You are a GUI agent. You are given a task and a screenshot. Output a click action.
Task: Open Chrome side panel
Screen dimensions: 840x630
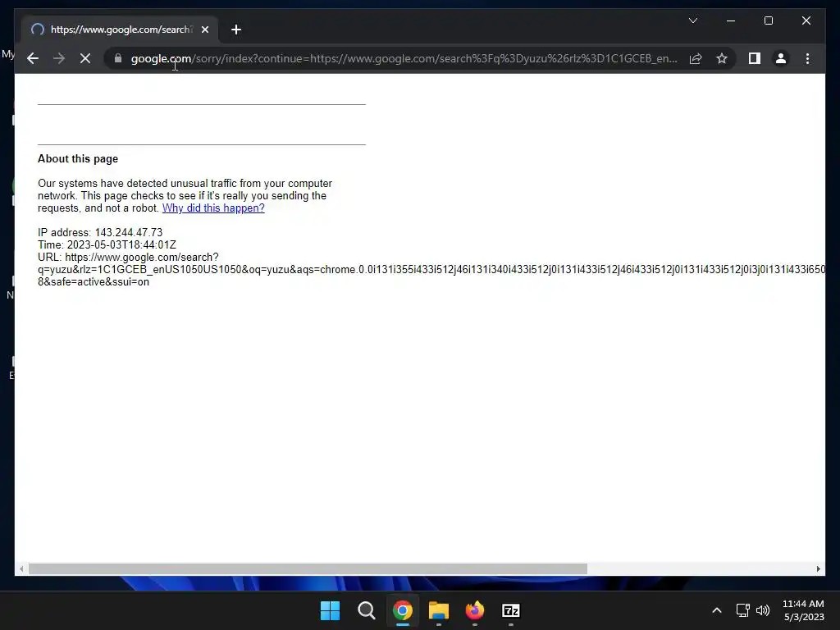(x=755, y=58)
